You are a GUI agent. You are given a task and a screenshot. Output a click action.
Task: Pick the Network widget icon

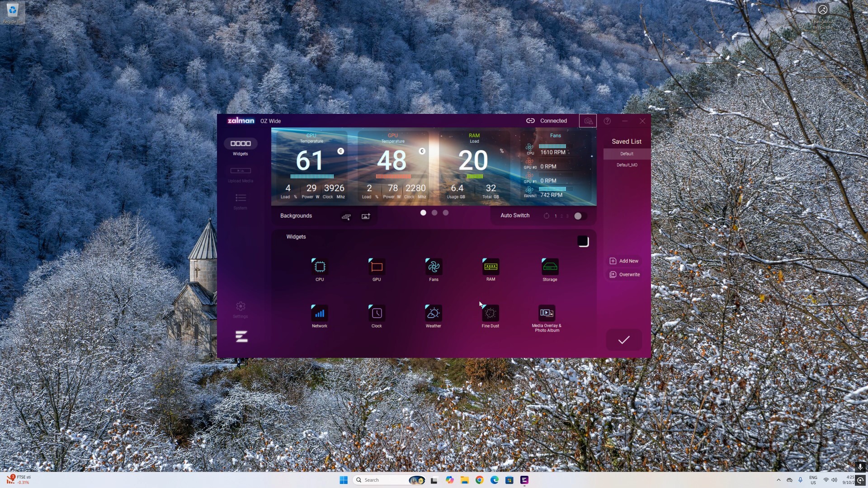[320, 314]
